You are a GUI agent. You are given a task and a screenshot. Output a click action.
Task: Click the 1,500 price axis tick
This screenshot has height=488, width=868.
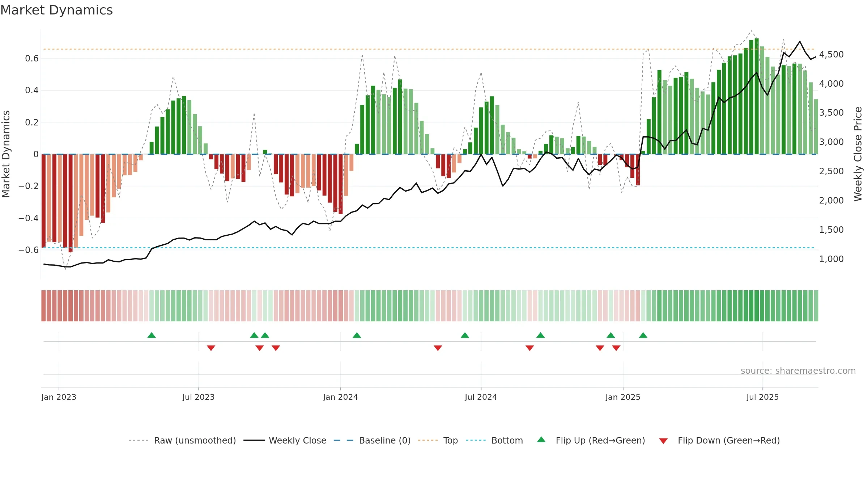831,230
